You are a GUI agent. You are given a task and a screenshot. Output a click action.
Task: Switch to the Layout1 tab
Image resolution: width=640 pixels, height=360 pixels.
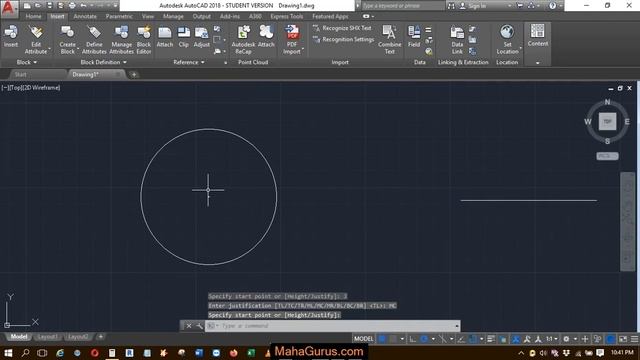point(47,337)
